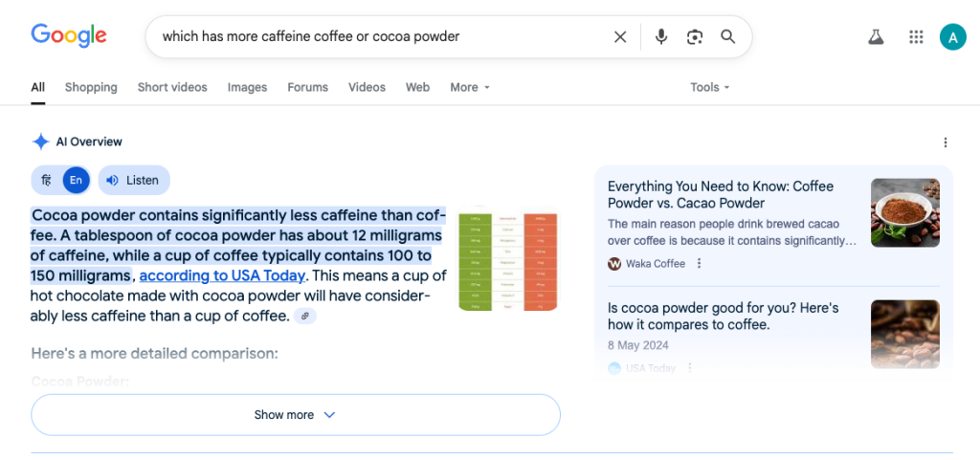
Task: Switch to the Web tab
Action: click(x=417, y=87)
